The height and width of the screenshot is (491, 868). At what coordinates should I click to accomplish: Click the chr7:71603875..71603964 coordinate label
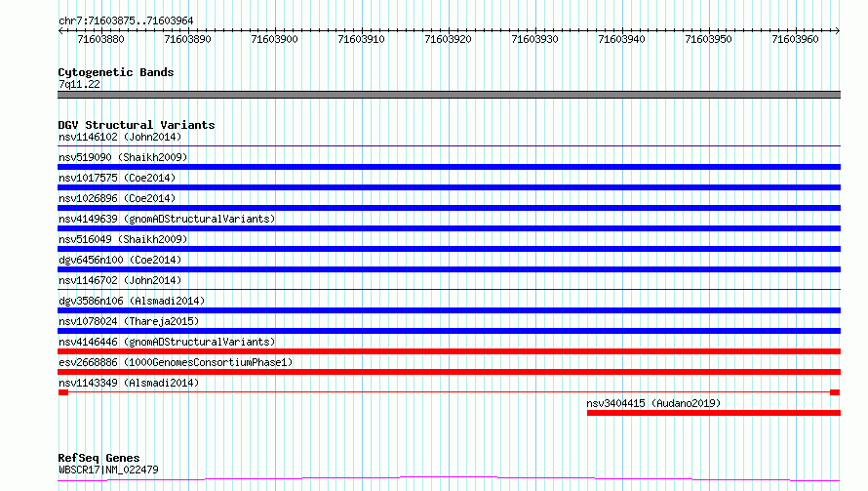pyautogui.click(x=126, y=20)
